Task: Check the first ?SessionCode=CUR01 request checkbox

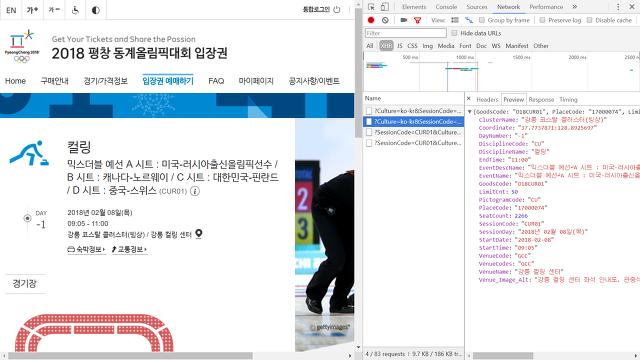Action: tap(369, 132)
